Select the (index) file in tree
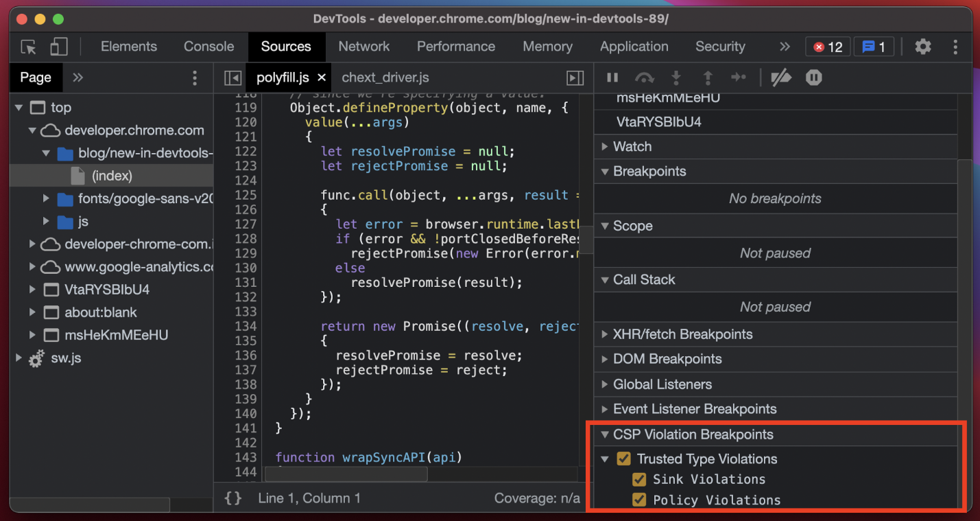This screenshot has width=980, height=521. pos(111,176)
